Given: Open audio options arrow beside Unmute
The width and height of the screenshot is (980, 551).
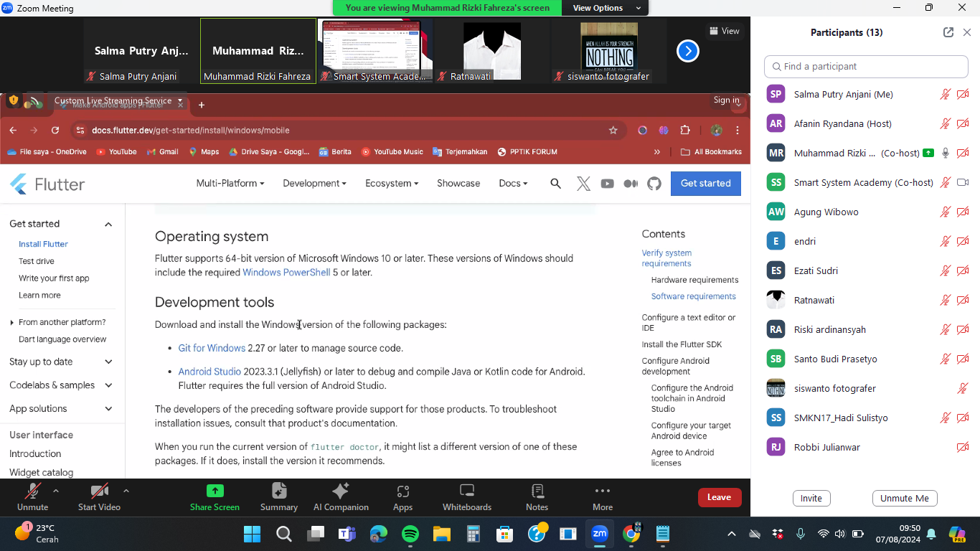Looking at the screenshot, I should [x=56, y=491].
